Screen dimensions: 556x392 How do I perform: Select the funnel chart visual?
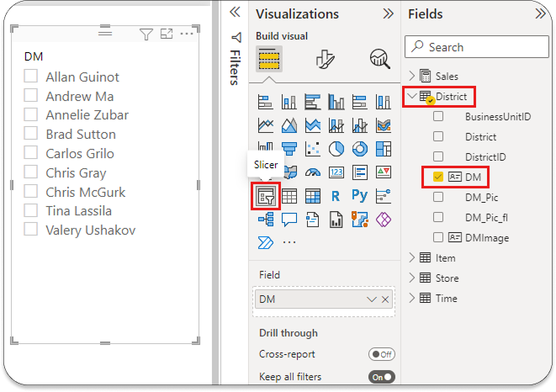[289, 149]
